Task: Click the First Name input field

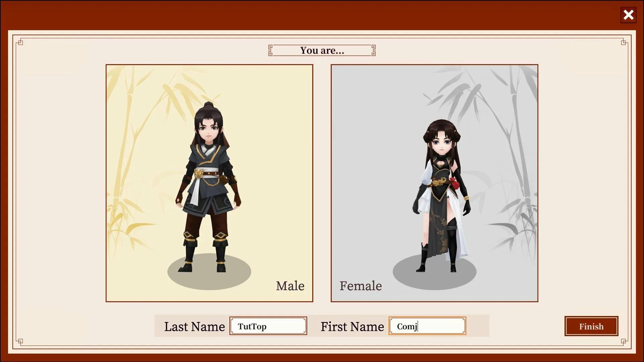Action: (427, 326)
